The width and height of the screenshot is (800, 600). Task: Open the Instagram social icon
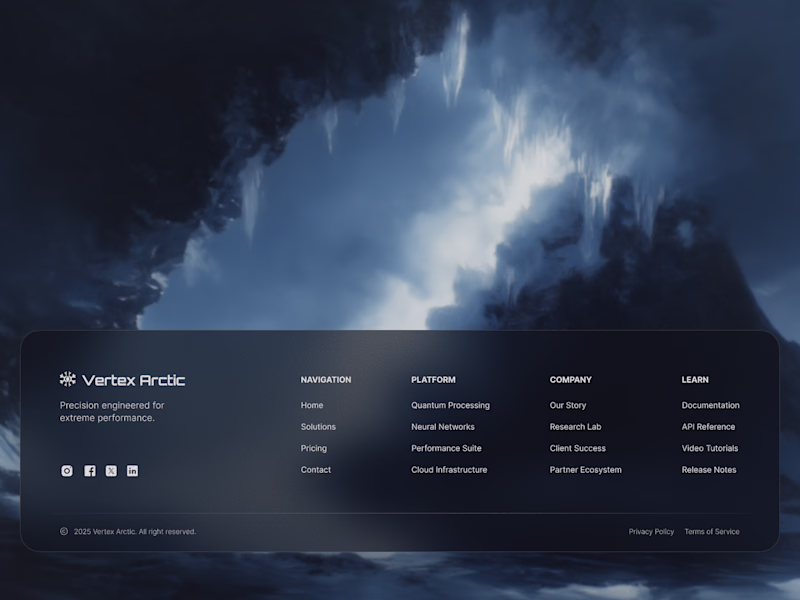pyautogui.click(x=67, y=470)
